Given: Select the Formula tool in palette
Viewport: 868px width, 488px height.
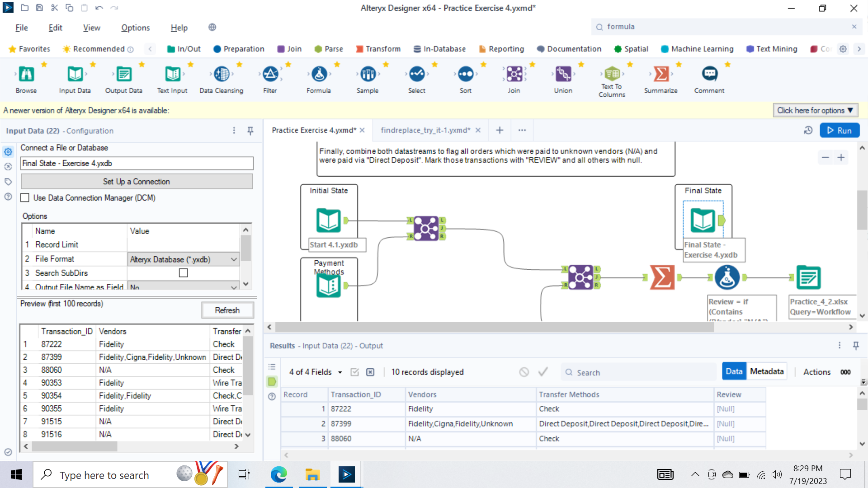Looking at the screenshot, I should point(319,74).
